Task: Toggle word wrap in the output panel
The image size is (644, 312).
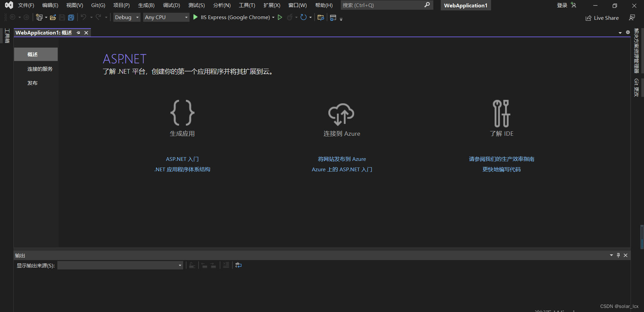Action: 238,265
